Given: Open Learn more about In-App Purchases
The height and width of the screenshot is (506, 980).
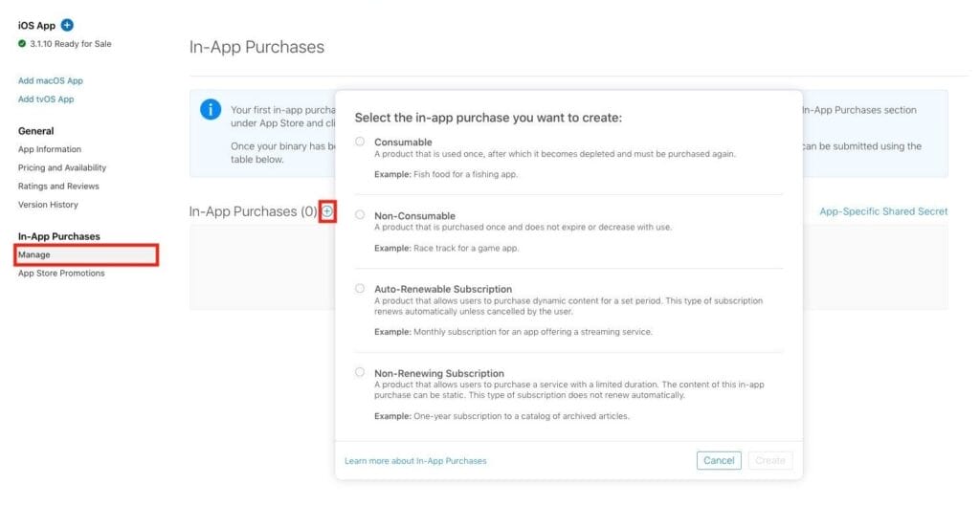Looking at the screenshot, I should point(415,461).
